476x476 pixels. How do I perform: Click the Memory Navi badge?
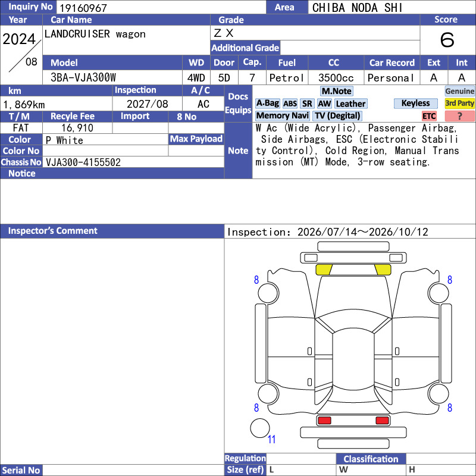282,115
